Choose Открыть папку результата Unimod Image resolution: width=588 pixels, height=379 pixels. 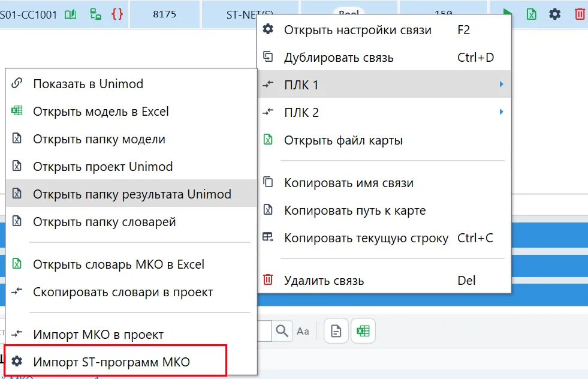(x=131, y=194)
